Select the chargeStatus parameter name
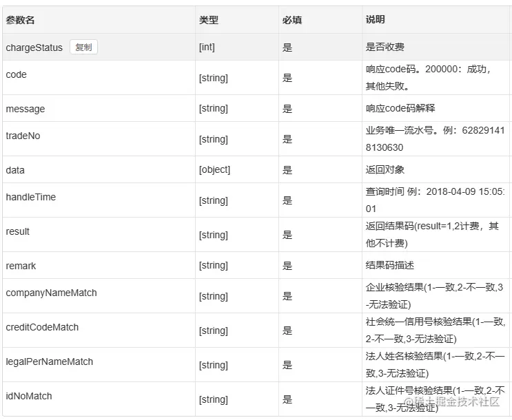 coord(34,48)
